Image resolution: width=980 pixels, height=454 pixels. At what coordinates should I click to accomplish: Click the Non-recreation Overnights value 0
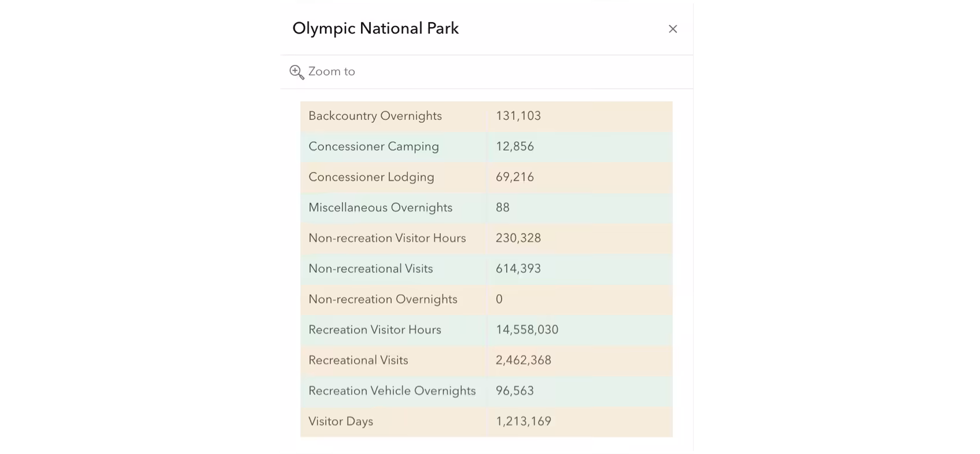tap(499, 299)
